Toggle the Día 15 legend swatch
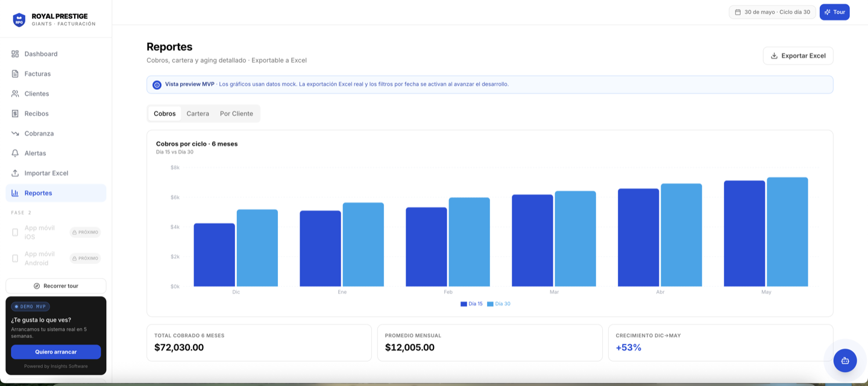The height and width of the screenshot is (386, 868). (x=464, y=304)
